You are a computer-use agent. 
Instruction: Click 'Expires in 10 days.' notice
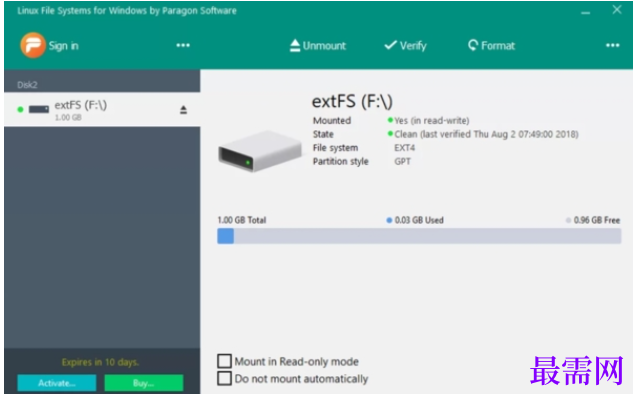tap(101, 362)
